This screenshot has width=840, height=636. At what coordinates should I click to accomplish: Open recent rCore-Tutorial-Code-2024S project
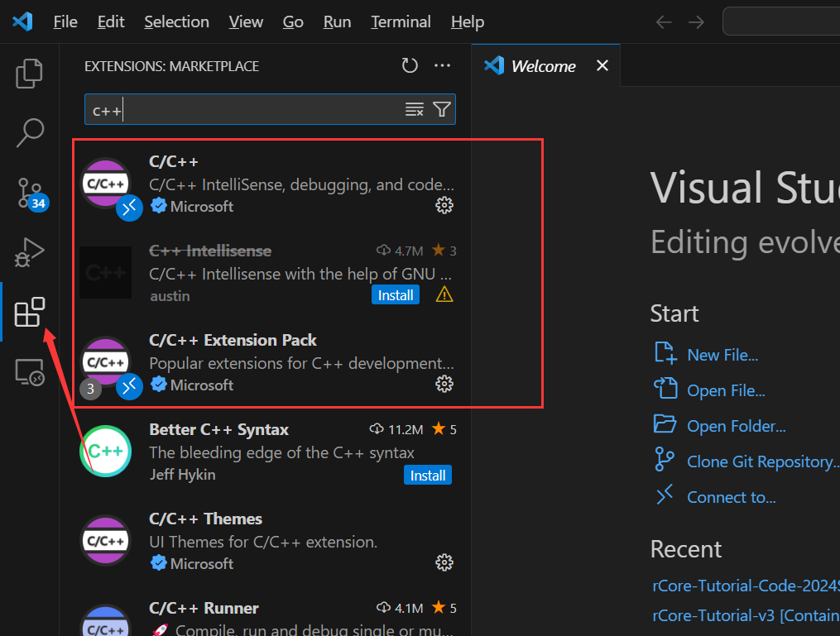pos(746,586)
